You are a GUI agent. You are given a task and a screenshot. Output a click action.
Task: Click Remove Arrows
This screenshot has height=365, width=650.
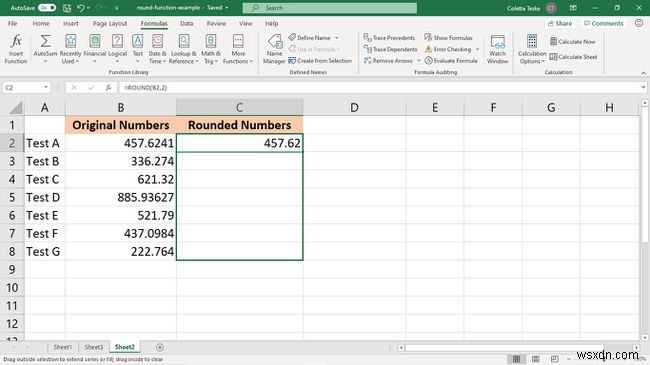click(388, 61)
